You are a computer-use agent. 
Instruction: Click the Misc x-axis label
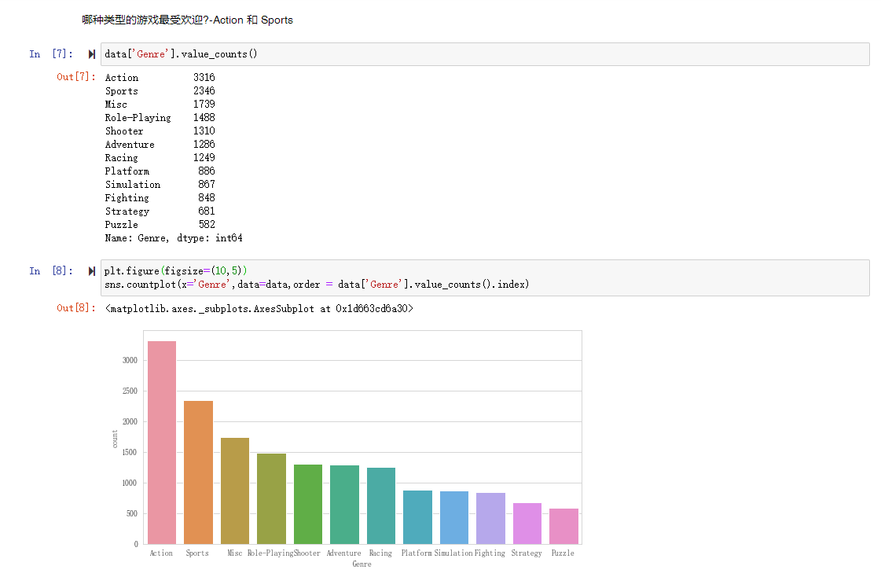(235, 553)
